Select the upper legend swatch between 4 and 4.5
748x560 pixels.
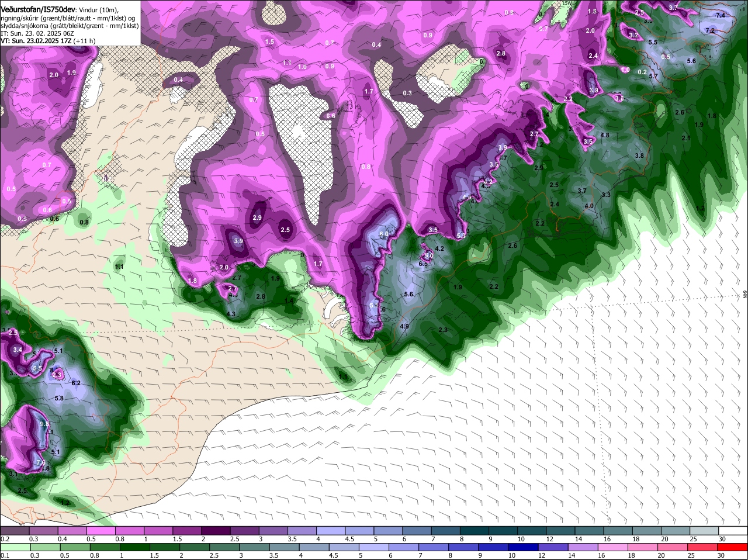point(332,530)
